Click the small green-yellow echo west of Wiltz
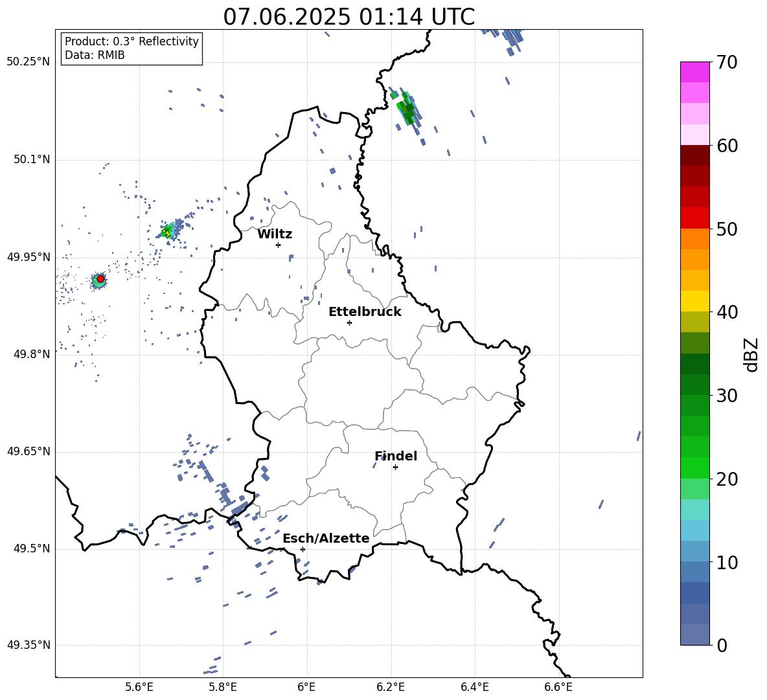Screen dimensions: 767x700 pyautogui.click(x=168, y=231)
